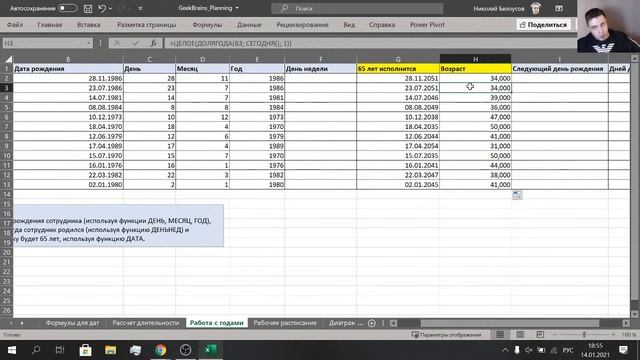This screenshot has height=360, width=640.
Task: Switch to Page Layout view icon
Action: 520,335
